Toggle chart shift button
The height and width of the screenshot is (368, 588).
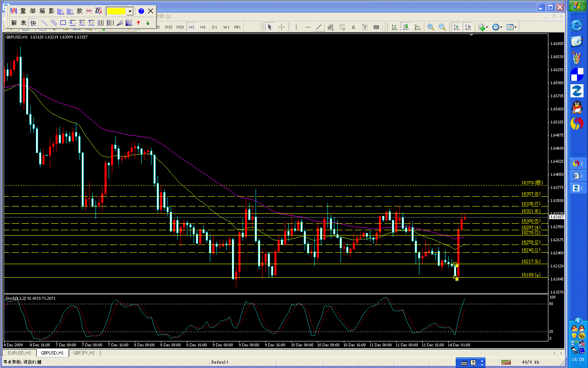tap(468, 27)
